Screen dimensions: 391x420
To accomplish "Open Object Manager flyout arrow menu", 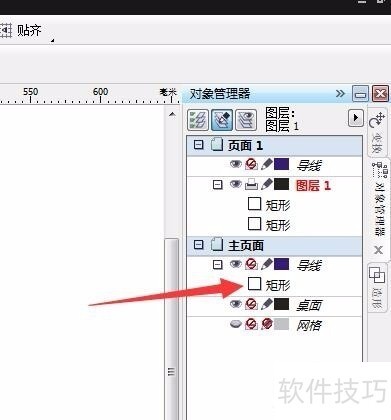I will click(x=355, y=118).
